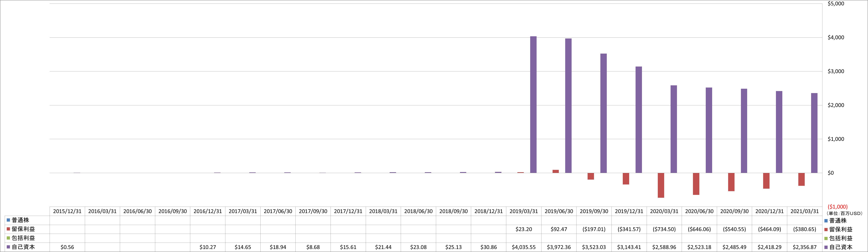Select the ($734.50) 留保利益 cell
The image size is (868, 252).
[x=664, y=229]
